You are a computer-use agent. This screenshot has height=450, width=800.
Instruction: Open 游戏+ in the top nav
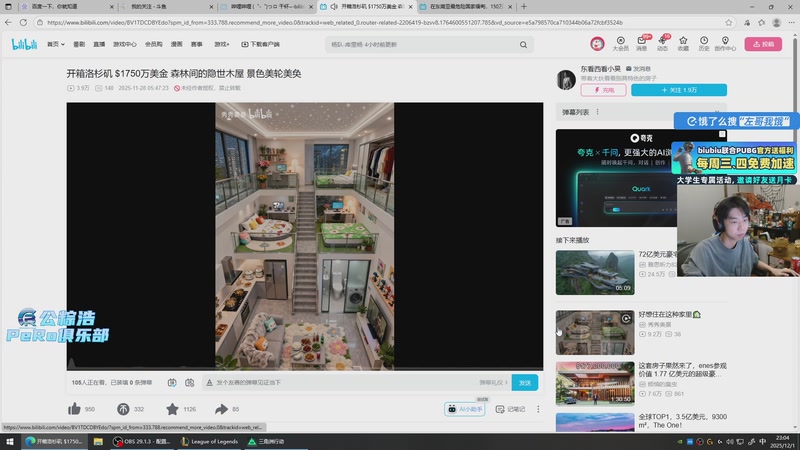coord(221,44)
